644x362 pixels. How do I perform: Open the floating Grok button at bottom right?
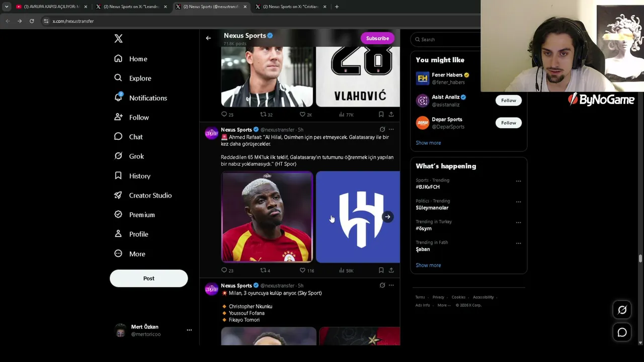click(622, 310)
